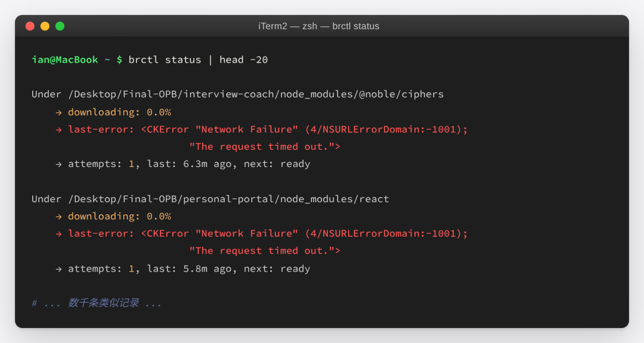Minimize the window with the yellow button
Screen dimensions: 644x343
pos(45,26)
